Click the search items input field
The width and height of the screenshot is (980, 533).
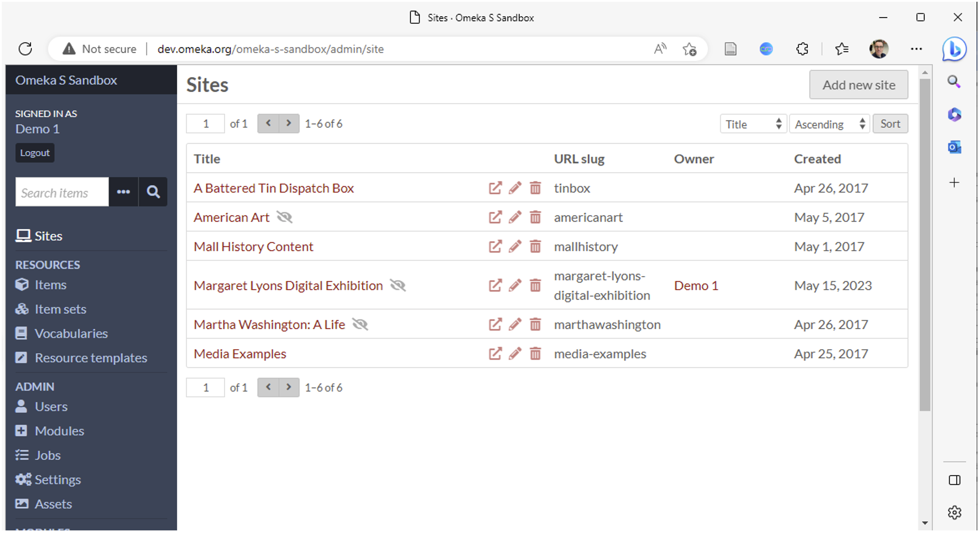click(x=61, y=193)
